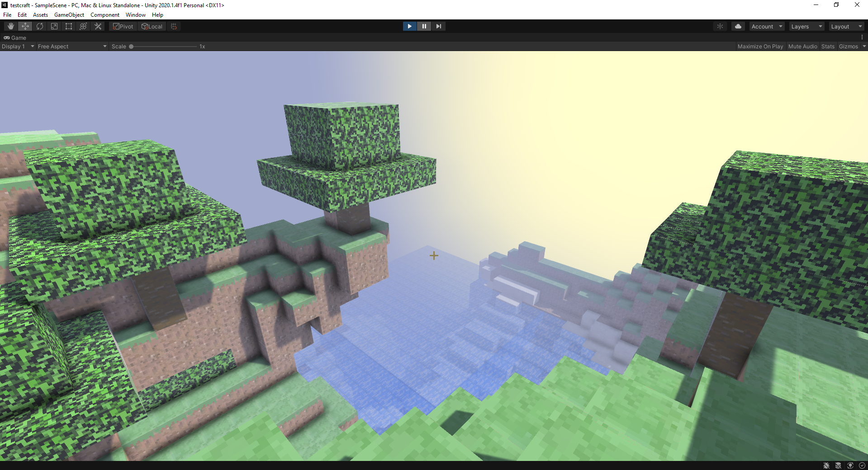
Task: Open the GameObject menu
Action: 69,14
